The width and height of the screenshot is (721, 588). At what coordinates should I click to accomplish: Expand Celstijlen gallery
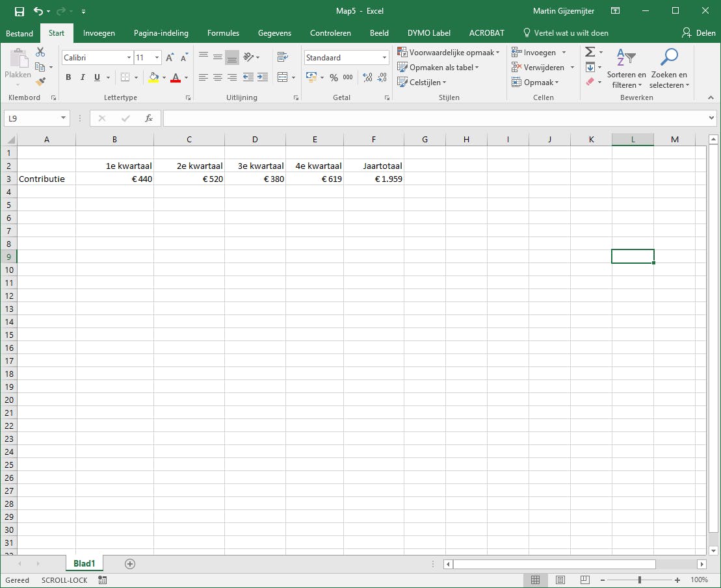pyautogui.click(x=422, y=83)
